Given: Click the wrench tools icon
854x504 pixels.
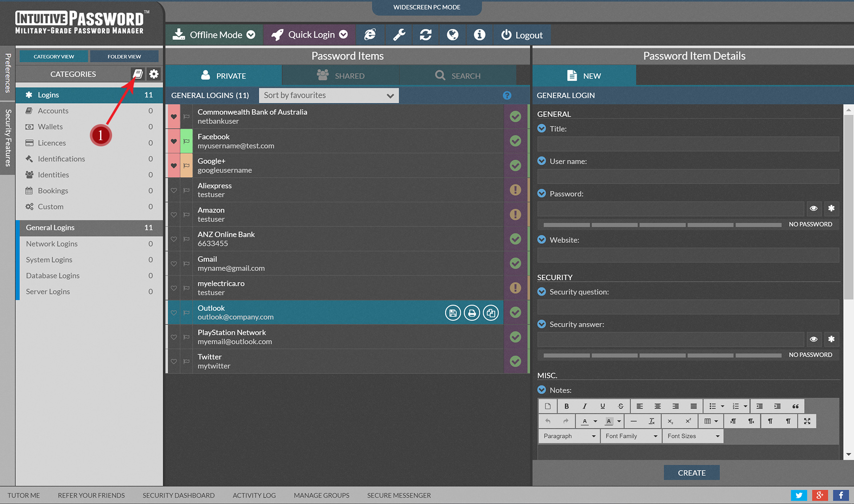Looking at the screenshot, I should pyautogui.click(x=399, y=35).
